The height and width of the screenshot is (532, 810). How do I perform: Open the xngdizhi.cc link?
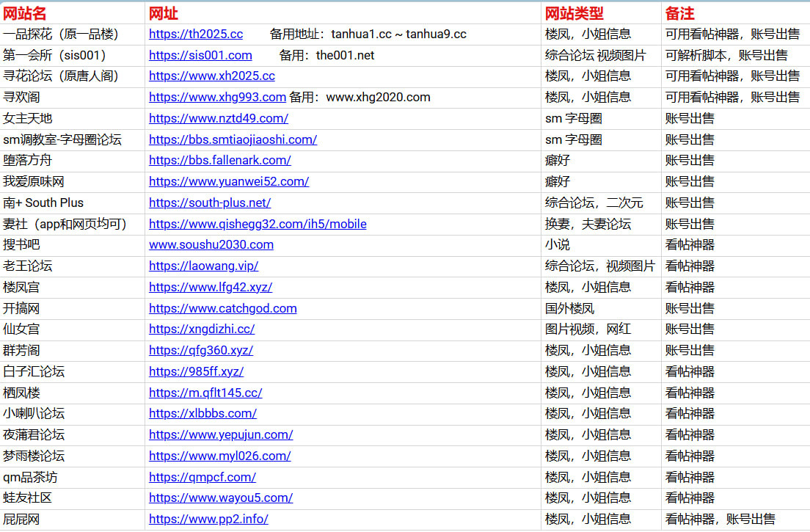pos(202,329)
